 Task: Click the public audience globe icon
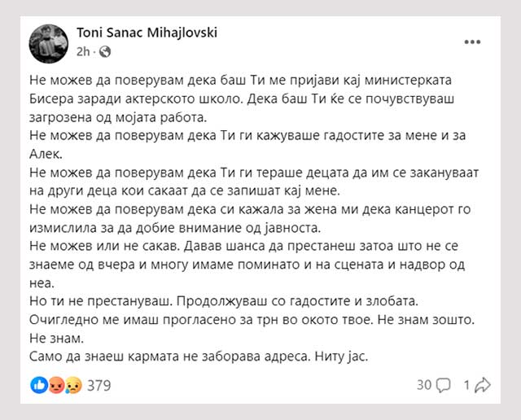click(106, 51)
